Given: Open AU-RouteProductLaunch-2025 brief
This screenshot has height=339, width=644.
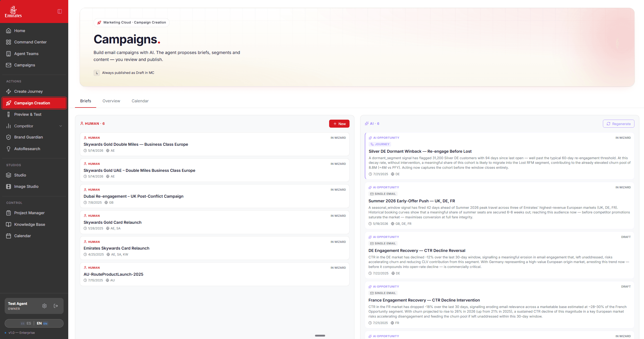Looking at the screenshot, I should click(x=215, y=274).
